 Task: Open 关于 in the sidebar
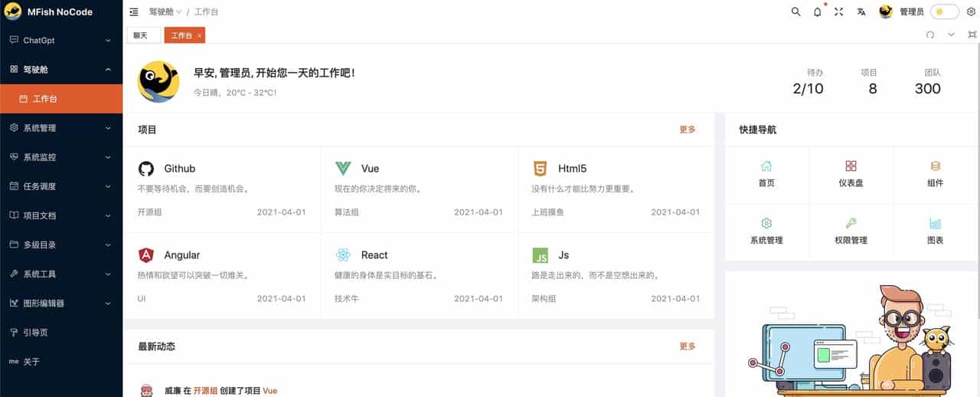[x=61, y=361]
